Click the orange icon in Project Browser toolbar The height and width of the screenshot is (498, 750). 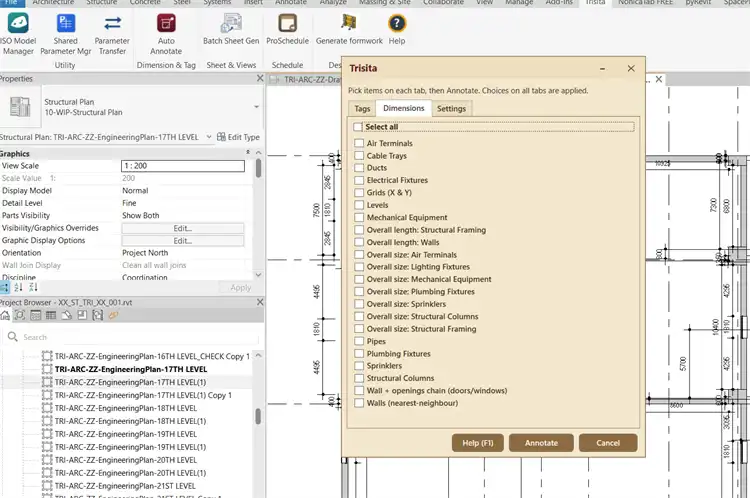point(113,315)
